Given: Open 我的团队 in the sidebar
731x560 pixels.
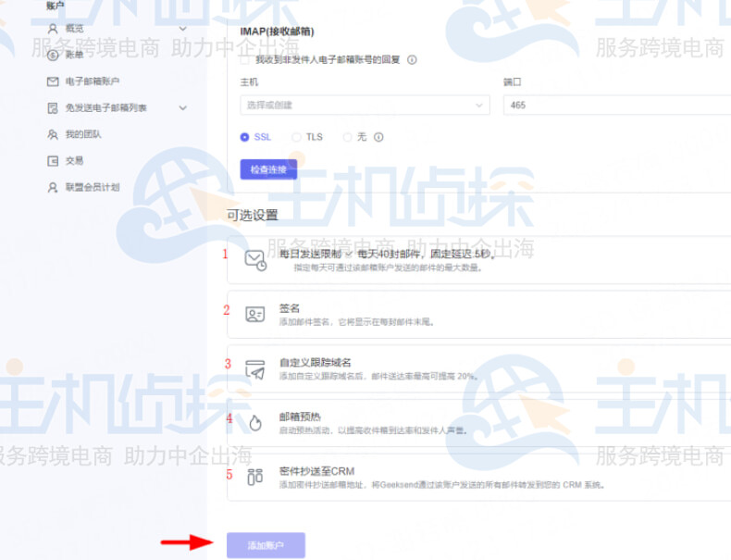Looking at the screenshot, I should (x=83, y=135).
